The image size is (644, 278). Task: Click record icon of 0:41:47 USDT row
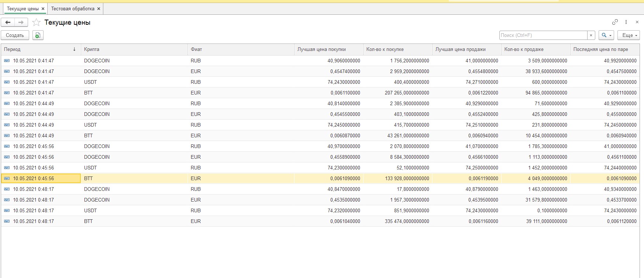click(7, 82)
